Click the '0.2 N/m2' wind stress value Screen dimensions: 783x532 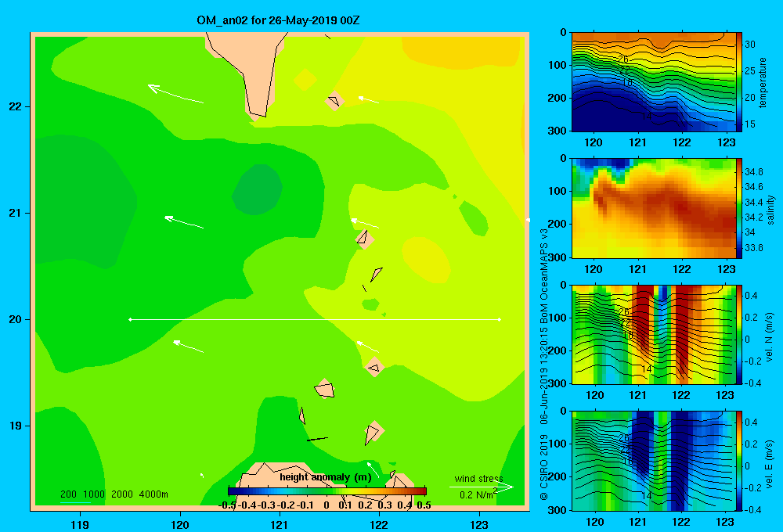pos(478,494)
